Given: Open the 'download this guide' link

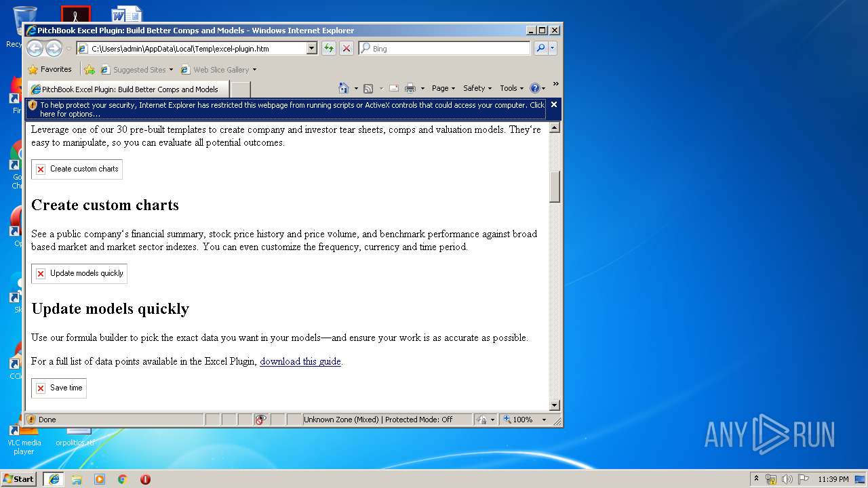Looking at the screenshot, I should click(x=300, y=361).
